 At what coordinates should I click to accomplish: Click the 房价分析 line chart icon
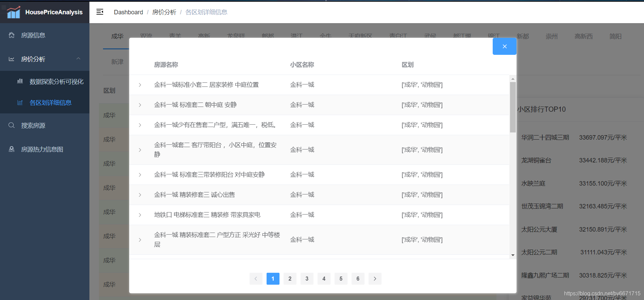pos(12,59)
